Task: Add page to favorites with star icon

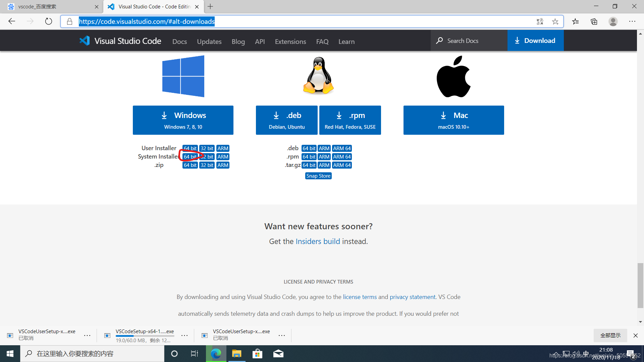Action: click(x=555, y=21)
